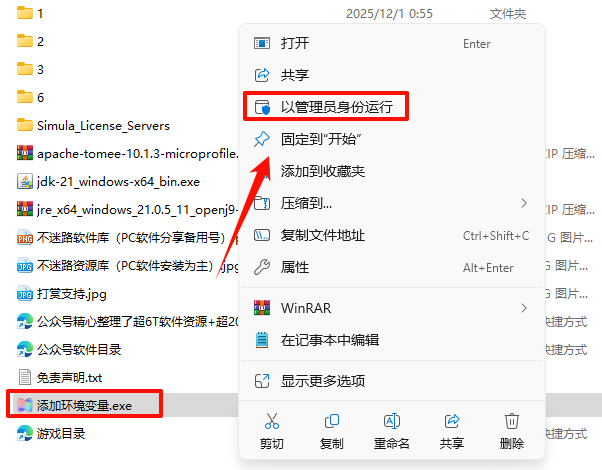Click the Rename (重命名) icon
The height and width of the screenshot is (470, 602).
(392, 421)
